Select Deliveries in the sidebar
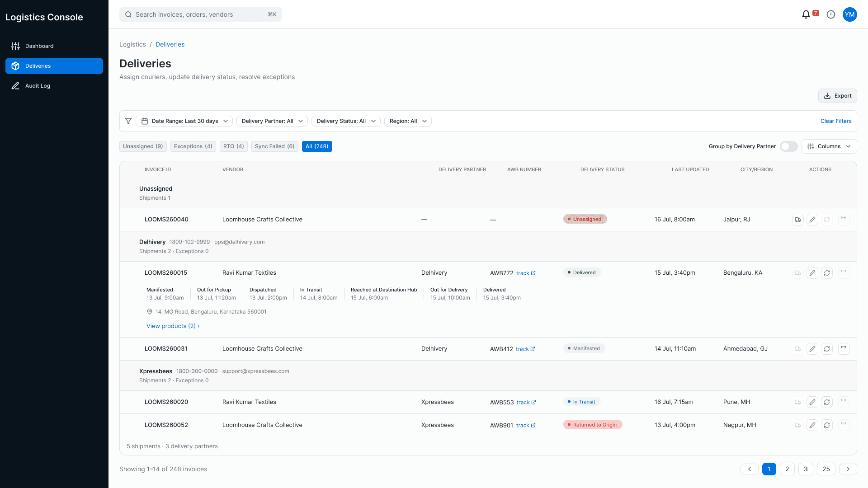868x488 pixels. (x=54, y=66)
